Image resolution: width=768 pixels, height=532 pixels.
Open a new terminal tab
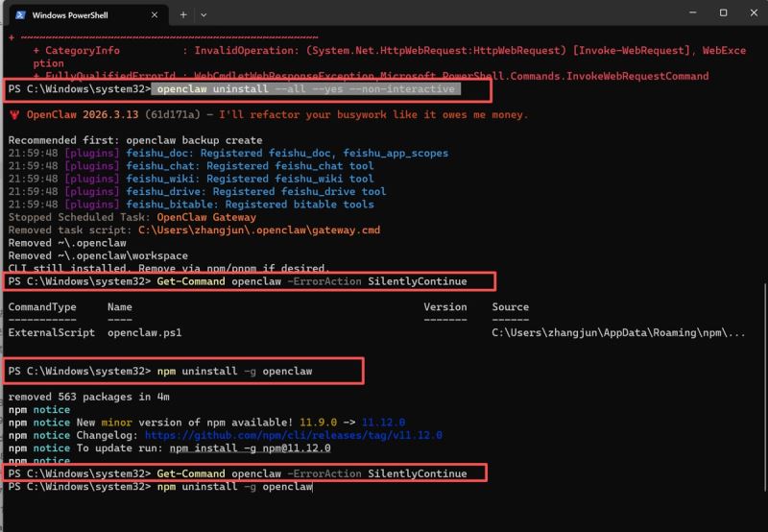tap(183, 15)
